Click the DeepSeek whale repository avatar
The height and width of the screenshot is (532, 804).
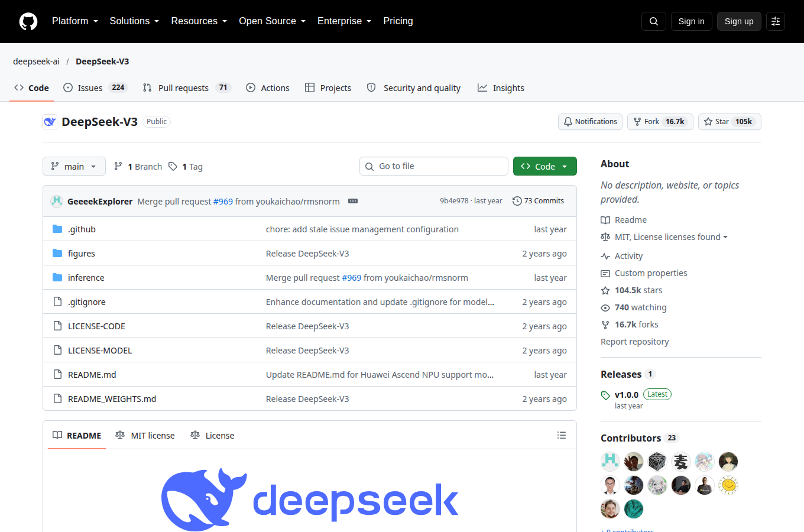click(50, 122)
